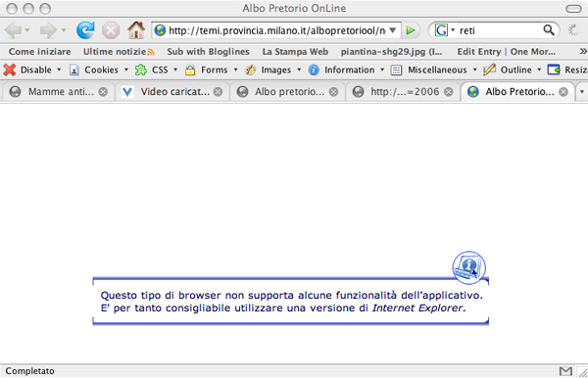This screenshot has height=378, width=588.
Task: Show more bookmarks with the chevron
Action: pos(583,51)
